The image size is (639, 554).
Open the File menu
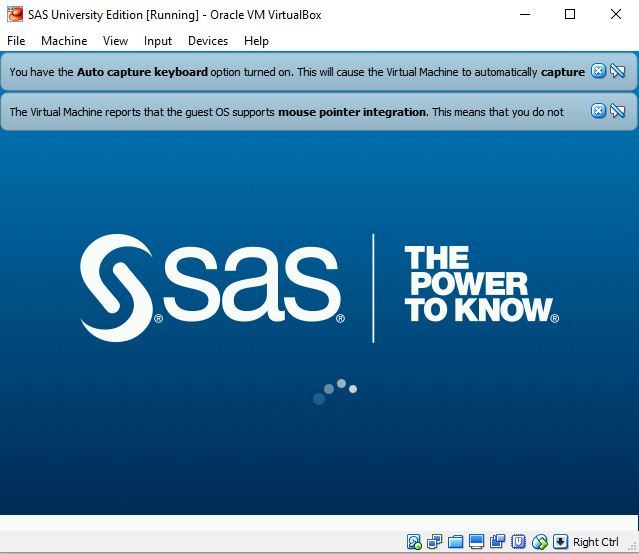coord(16,41)
